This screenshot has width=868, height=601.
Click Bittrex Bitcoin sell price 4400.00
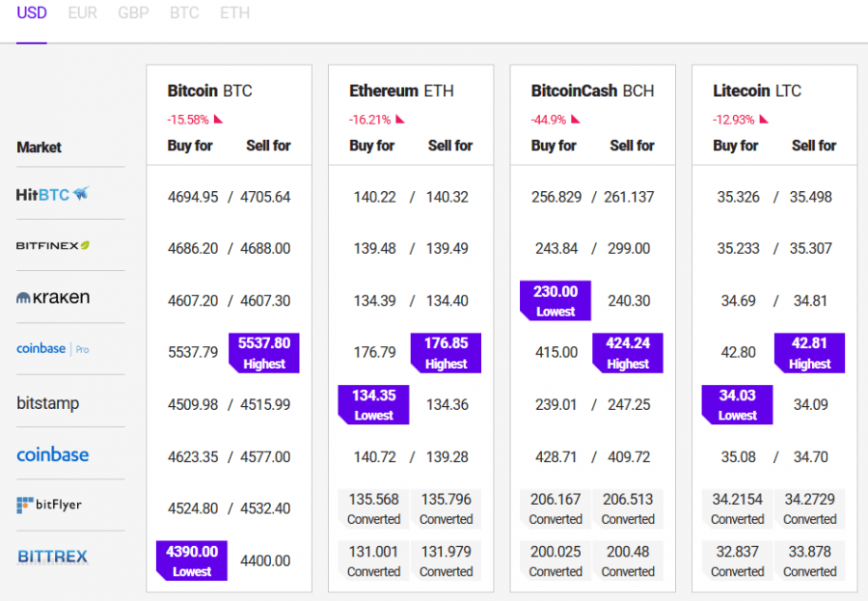coord(265,560)
